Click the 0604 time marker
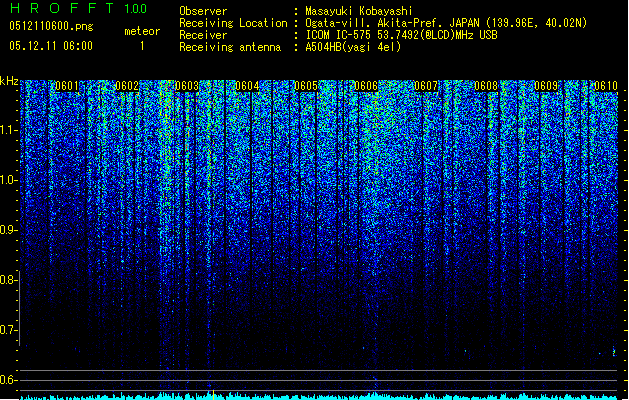Screen dimensions: 629x400 coord(247,86)
